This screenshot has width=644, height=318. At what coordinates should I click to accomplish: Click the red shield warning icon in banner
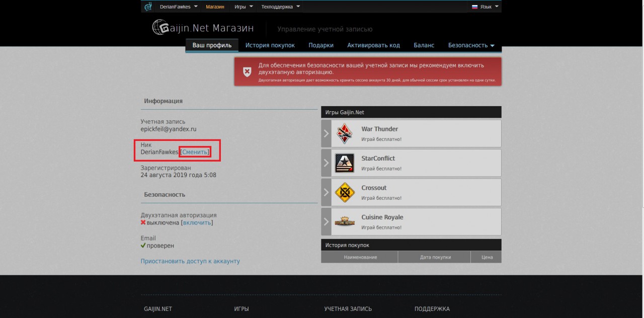[x=247, y=72]
